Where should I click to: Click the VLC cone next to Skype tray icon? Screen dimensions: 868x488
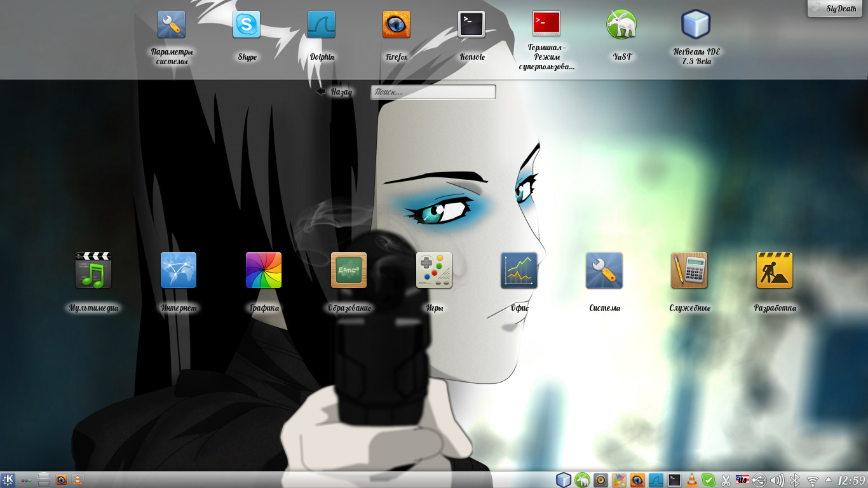pyautogui.click(x=692, y=480)
